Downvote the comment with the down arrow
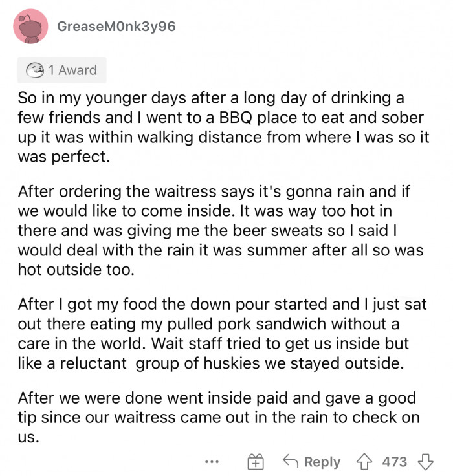 click(425, 462)
